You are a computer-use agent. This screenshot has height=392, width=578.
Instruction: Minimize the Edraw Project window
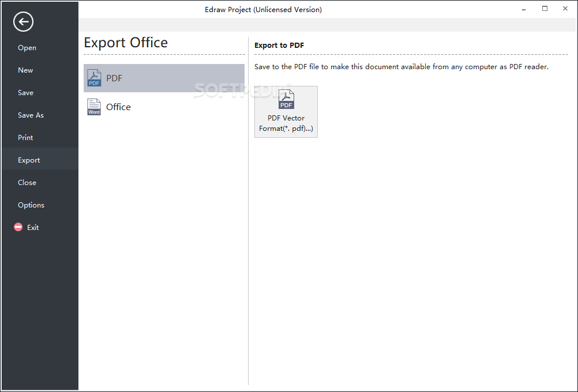[524, 9]
